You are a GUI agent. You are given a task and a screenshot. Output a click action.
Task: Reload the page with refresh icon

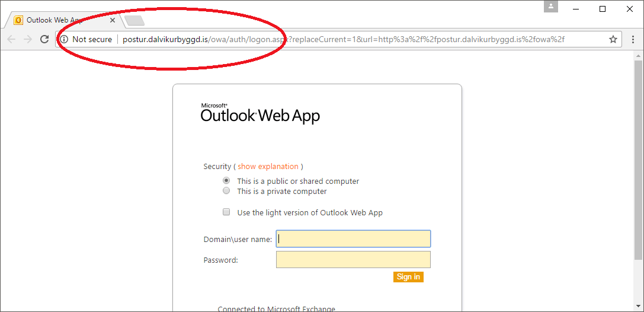pos(44,40)
